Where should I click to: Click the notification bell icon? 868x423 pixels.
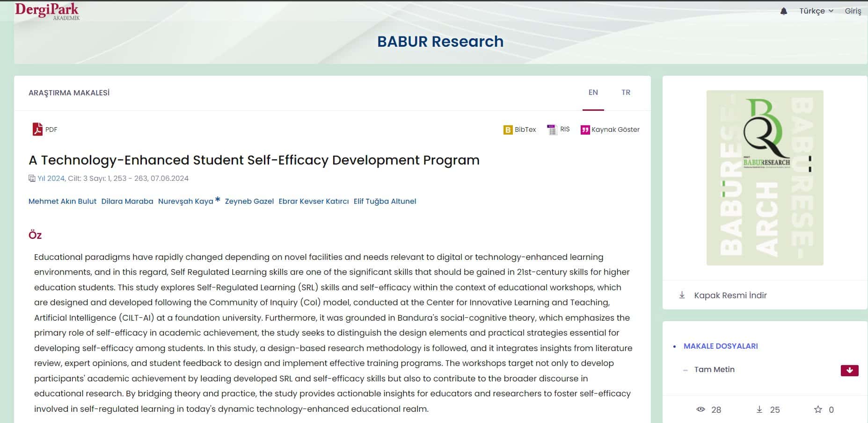(x=784, y=11)
